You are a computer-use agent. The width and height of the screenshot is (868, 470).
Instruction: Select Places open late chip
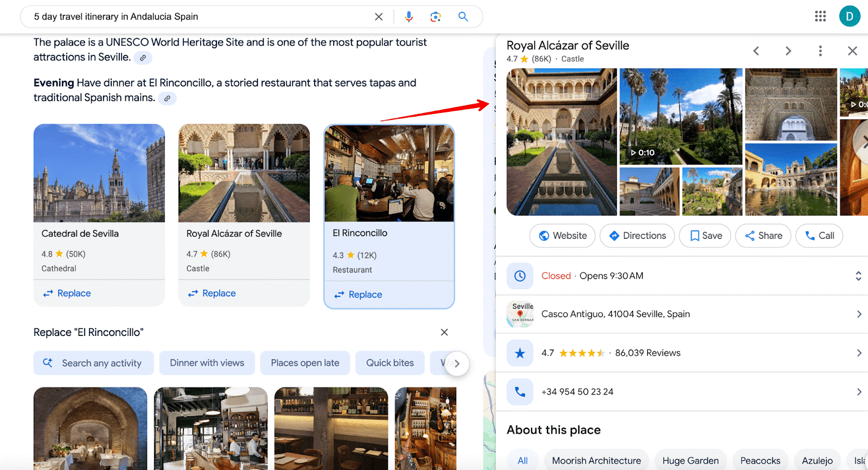pos(305,363)
